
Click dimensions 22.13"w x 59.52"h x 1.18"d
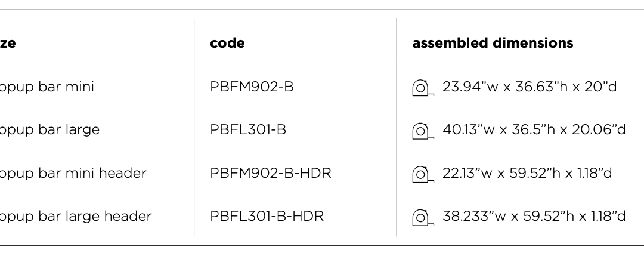[527, 173]
